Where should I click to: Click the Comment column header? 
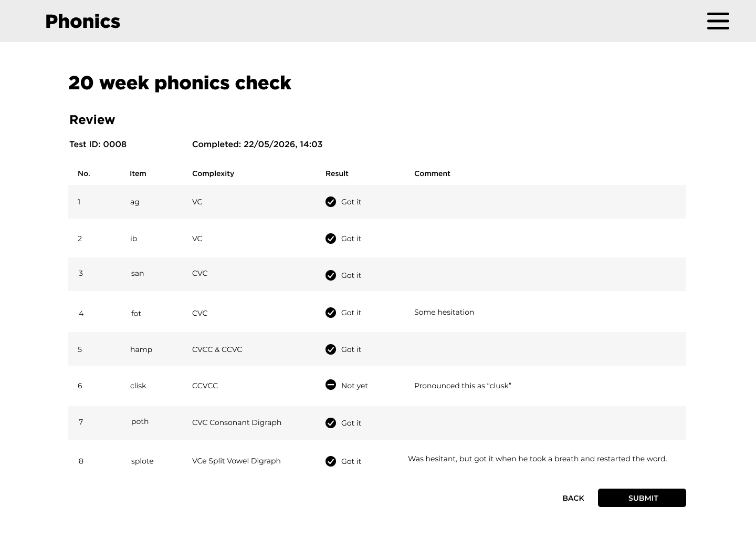point(432,173)
